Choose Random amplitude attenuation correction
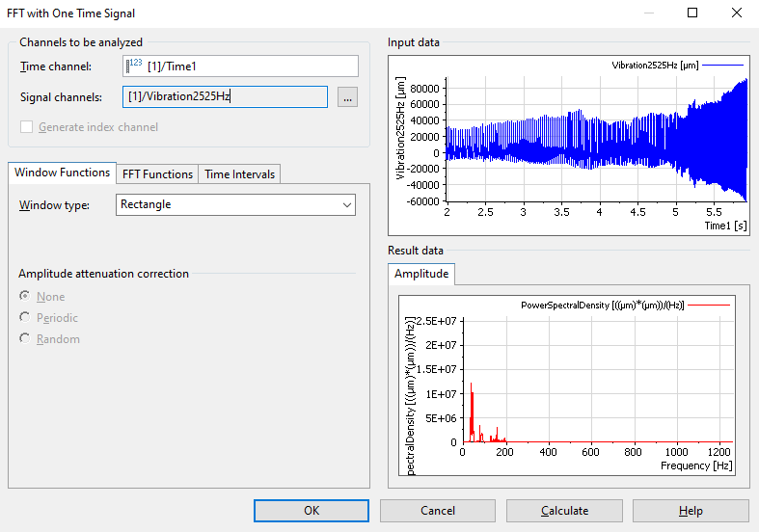Screen dimensions: 759x532 coord(25,339)
